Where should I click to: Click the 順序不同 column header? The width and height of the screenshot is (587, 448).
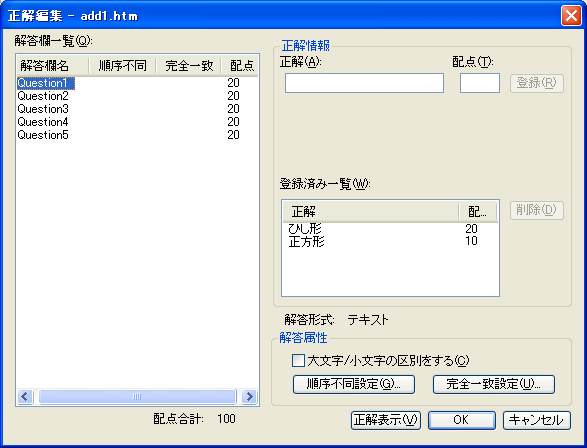click(x=122, y=66)
